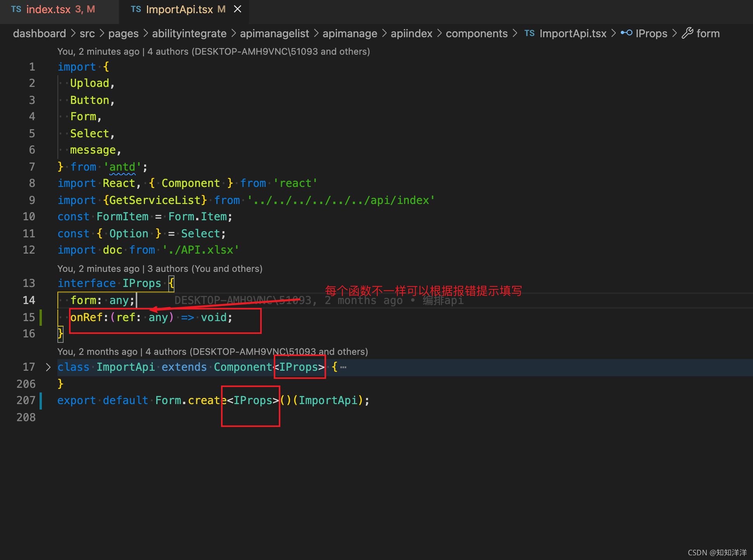Screen dimensions: 753x560
Task: Click 'interface' keyword on line 13
Action: 86,283
